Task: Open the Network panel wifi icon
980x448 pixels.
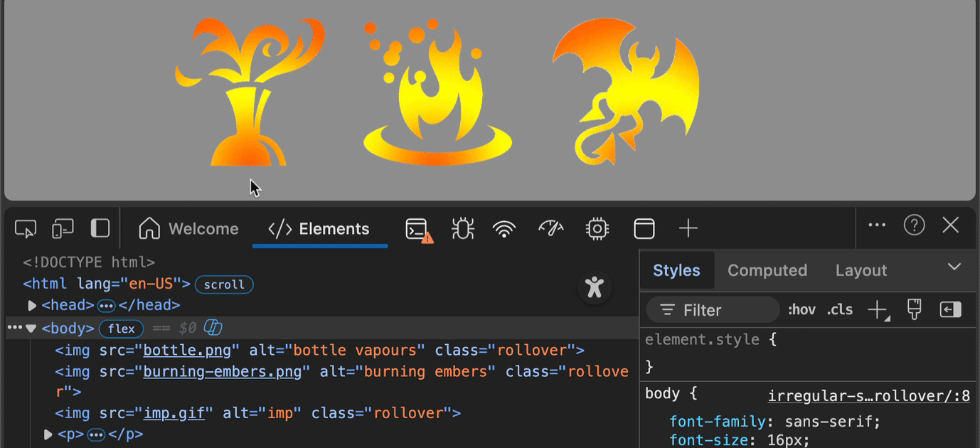Action: (x=504, y=228)
